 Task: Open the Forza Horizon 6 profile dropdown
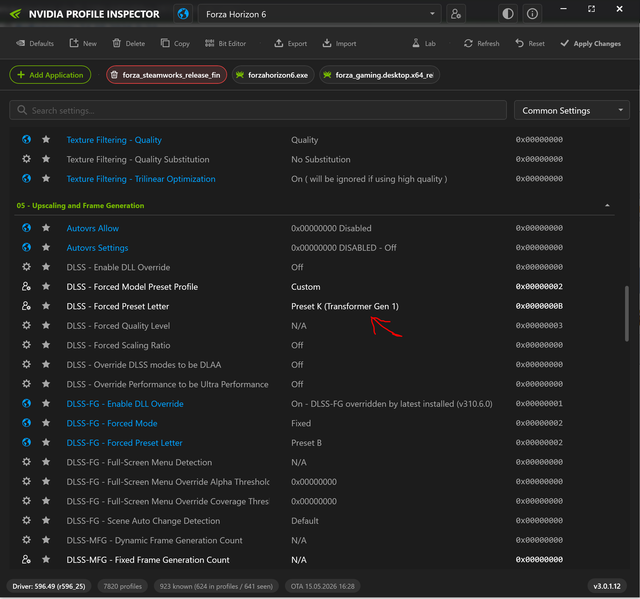coord(319,14)
